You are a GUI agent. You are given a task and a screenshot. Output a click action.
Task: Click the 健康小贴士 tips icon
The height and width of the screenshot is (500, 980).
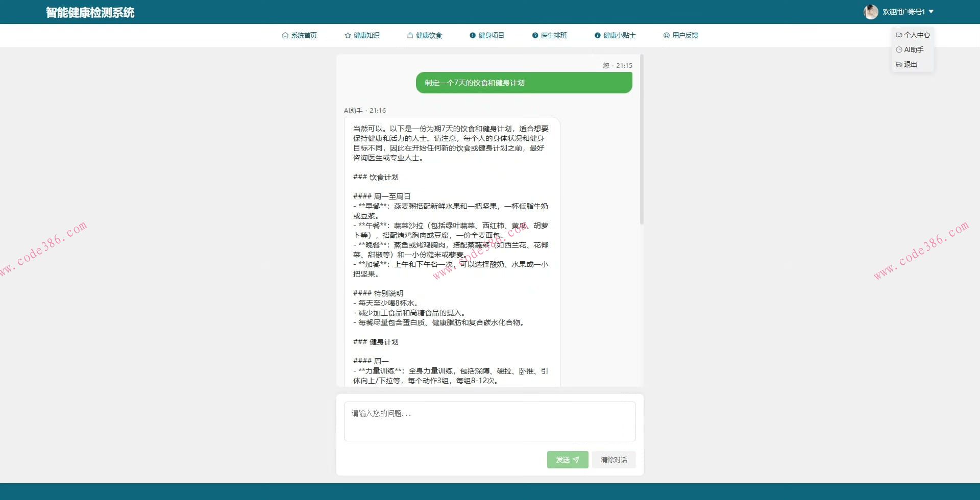click(597, 35)
